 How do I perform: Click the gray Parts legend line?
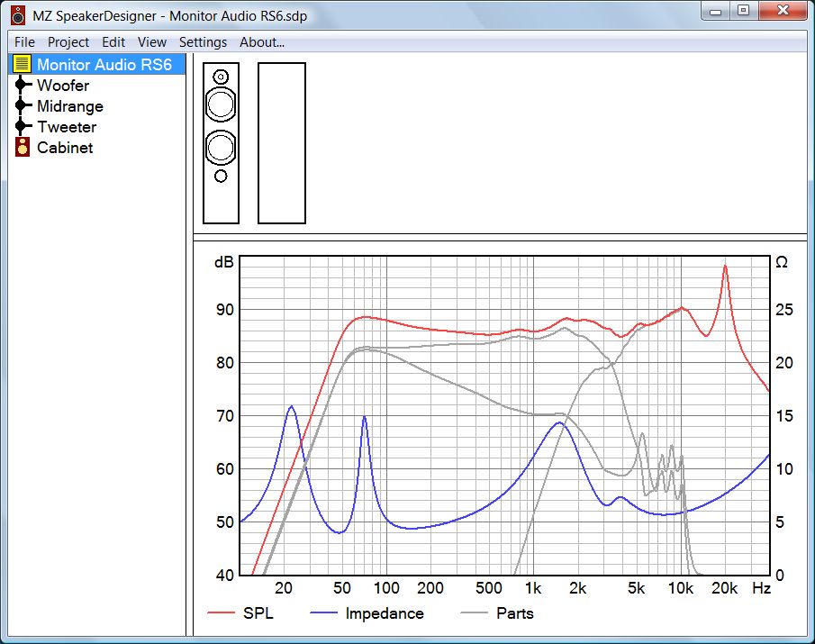tap(474, 613)
